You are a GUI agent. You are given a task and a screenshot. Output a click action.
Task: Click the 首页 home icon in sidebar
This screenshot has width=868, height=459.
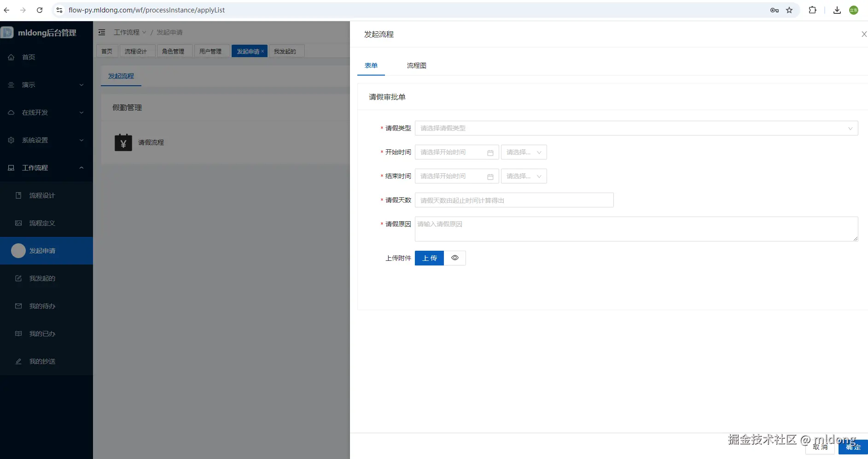[11, 57]
